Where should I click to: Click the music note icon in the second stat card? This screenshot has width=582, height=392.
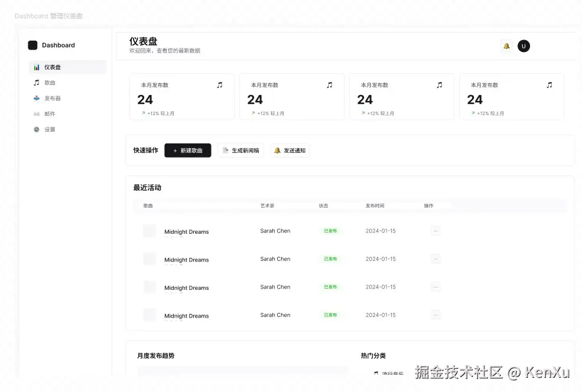click(330, 85)
